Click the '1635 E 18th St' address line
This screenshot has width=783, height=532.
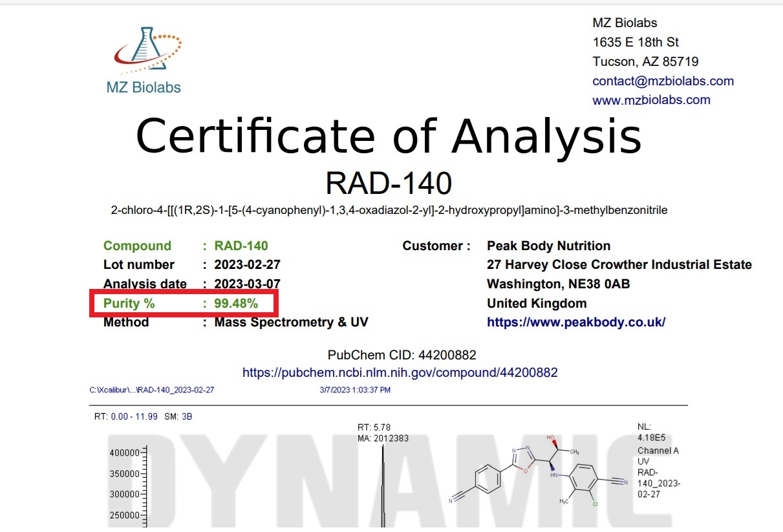pos(636,42)
